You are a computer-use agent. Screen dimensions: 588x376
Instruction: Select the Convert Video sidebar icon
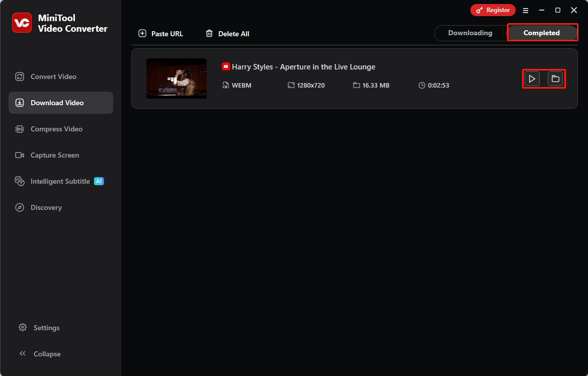(x=19, y=77)
